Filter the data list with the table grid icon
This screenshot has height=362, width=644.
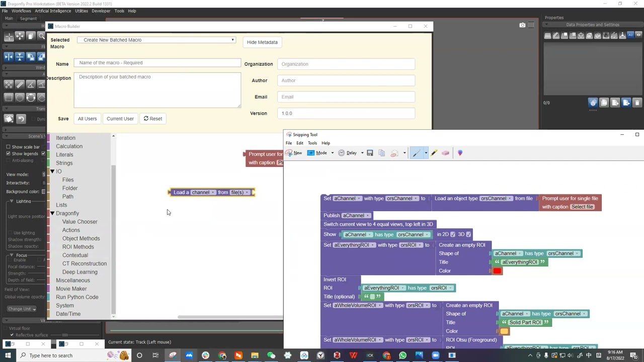[x=547, y=35]
